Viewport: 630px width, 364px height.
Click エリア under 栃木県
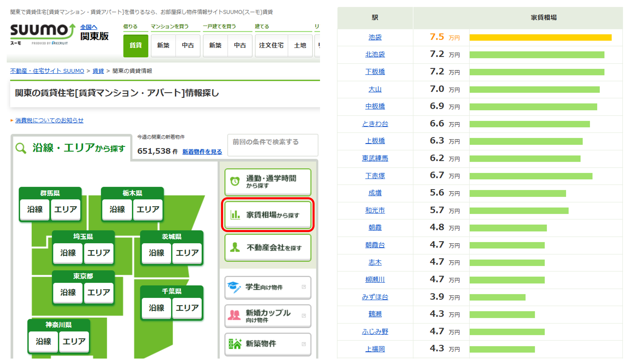[148, 209]
